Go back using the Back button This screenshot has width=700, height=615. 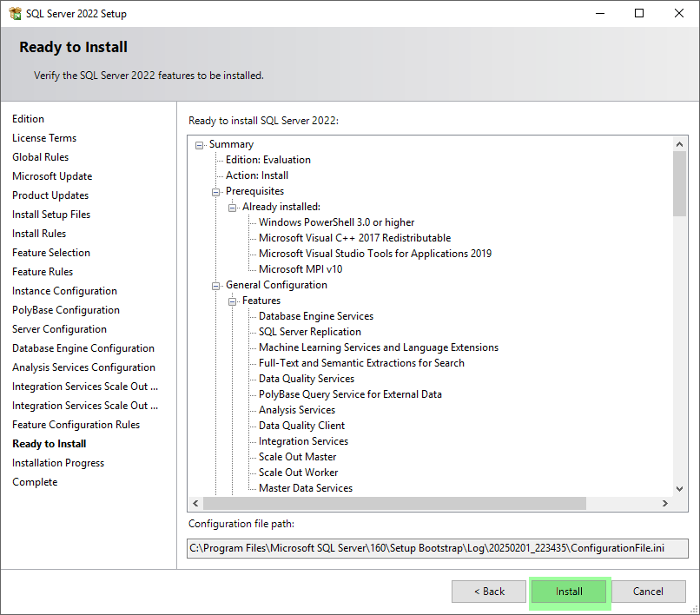488,591
